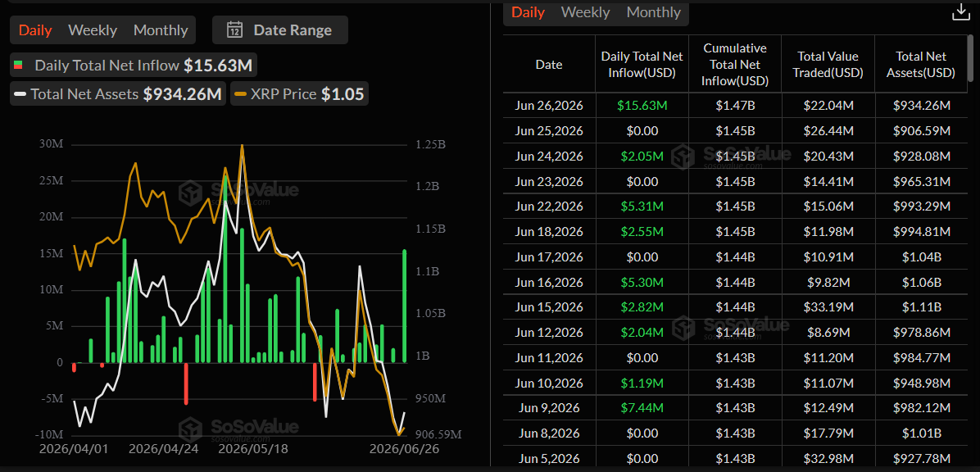Click the $33.19M value traded cell

coord(828,307)
